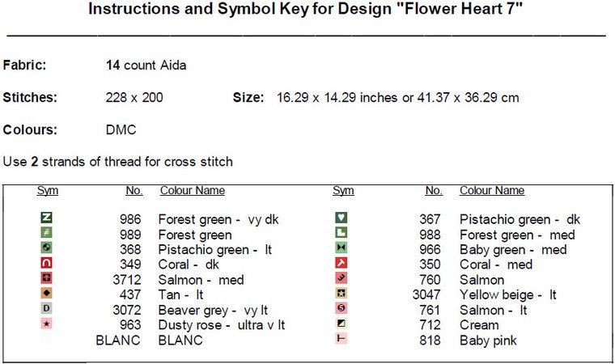Select the bowtie symbol for Baby green med
The width and height of the screenshot is (615, 364).
[x=341, y=248]
